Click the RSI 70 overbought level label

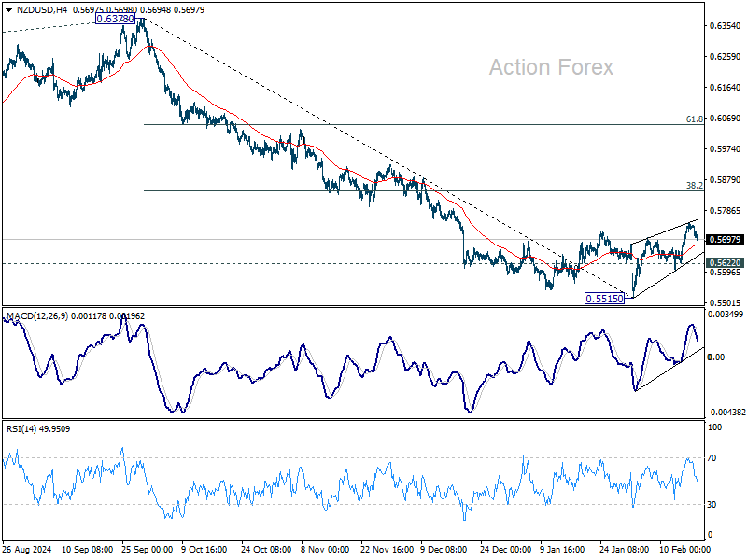(712, 458)
